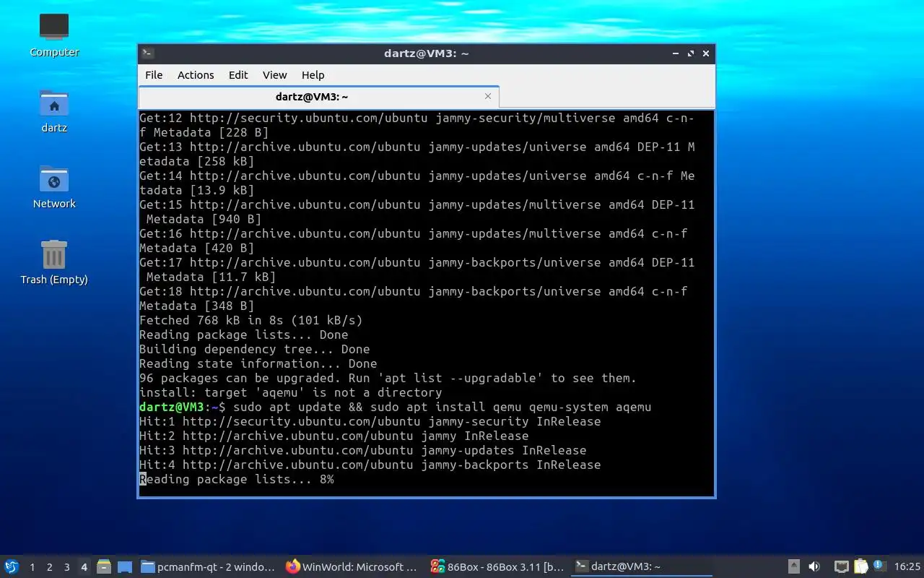This screenshot has width=924, height=578.
Task: Maximize the terminal window
Action: (x=691, y=53)
